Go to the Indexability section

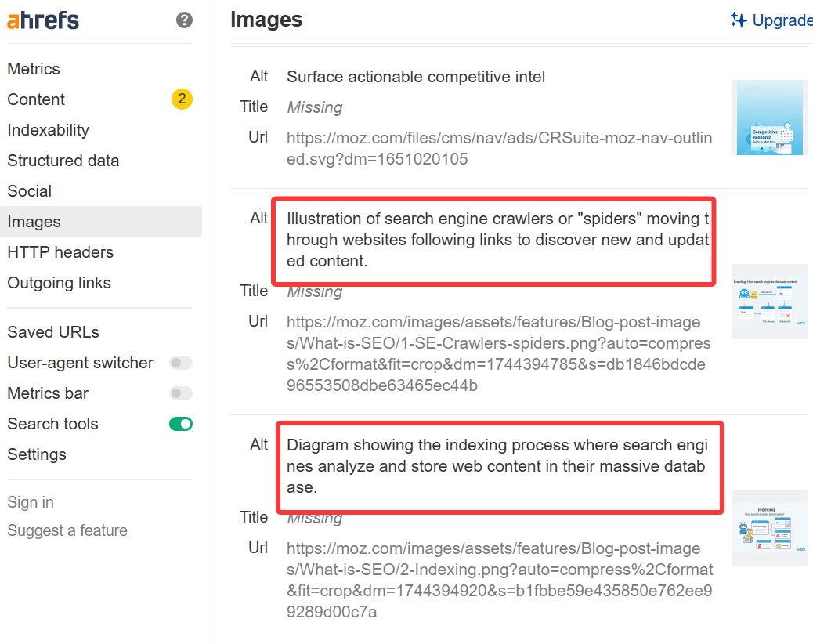click(x=49, y=130)
